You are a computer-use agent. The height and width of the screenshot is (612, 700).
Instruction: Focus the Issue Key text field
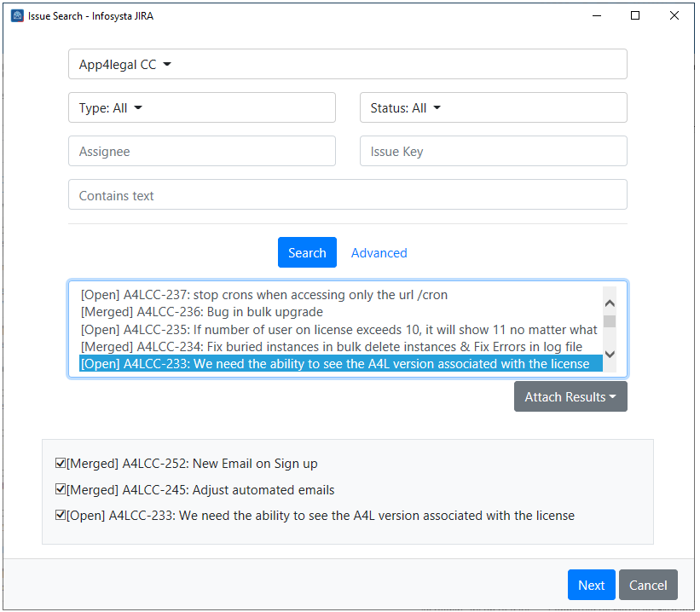coord(493,152)
